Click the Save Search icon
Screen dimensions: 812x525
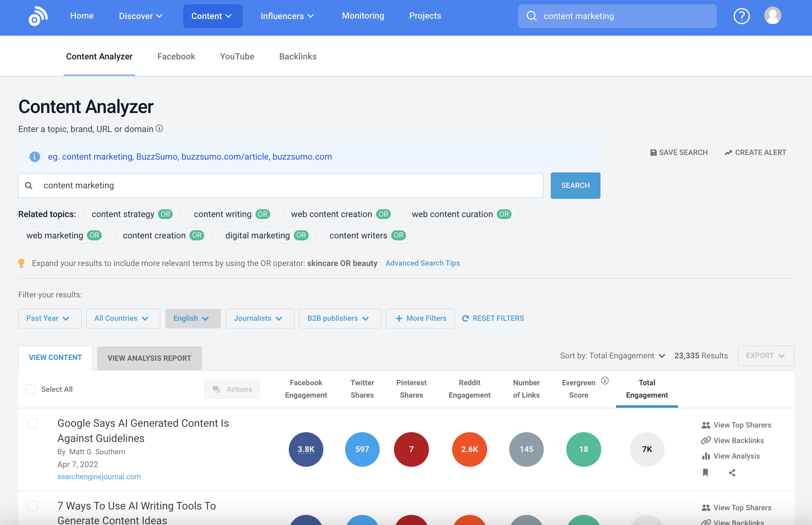tap(653, 153)
